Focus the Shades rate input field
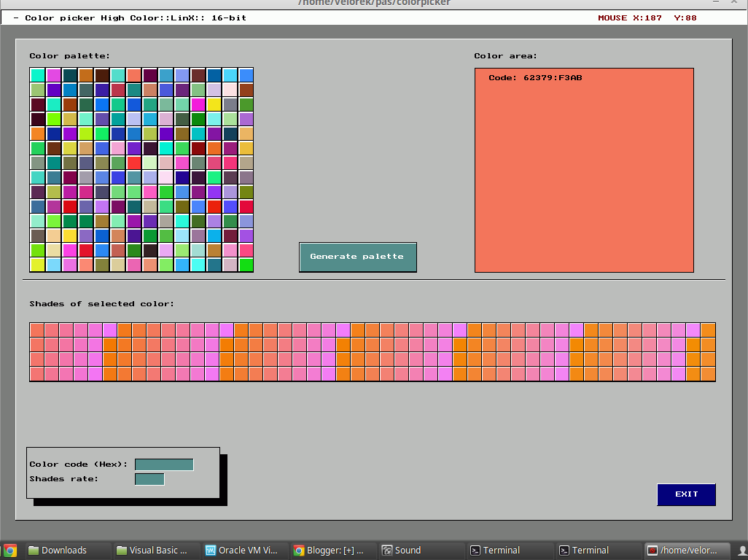The image size is (748, 560). (x=149, y=479)
